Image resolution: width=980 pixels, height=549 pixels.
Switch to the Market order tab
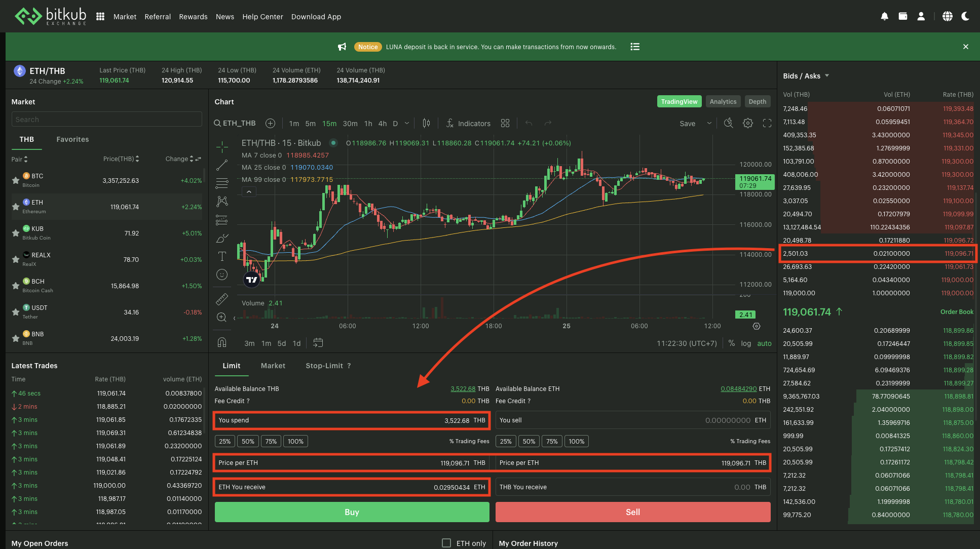pyautogui.click(x=273, y=366)
